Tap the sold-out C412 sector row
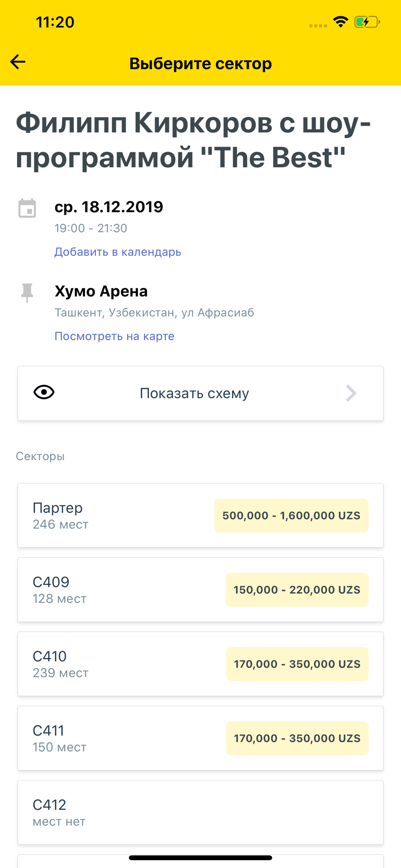401x868 pixels. coord(200,812)
